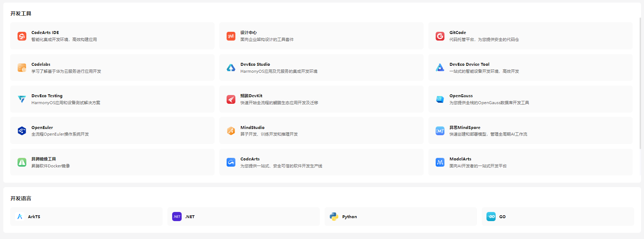Open the DevEco Device Tool link

(469, 64)
